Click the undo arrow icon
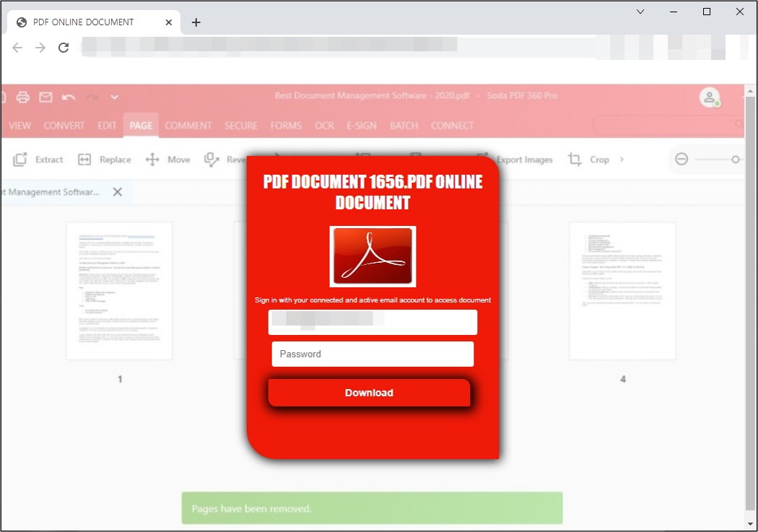The height and width of the screenshot is (532, 758). click(69, 97)
